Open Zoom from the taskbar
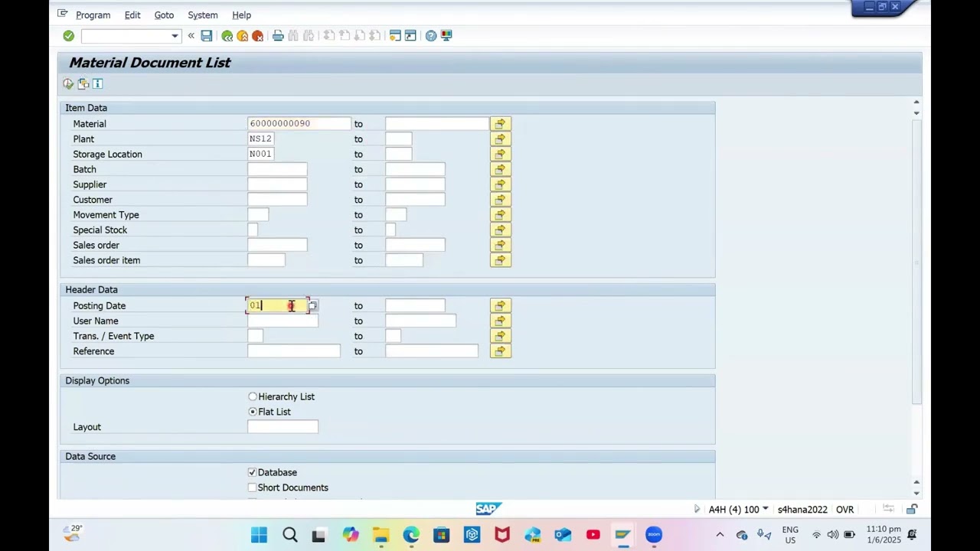980x551 pixels. pyautogui.click(x=654, y=535)
